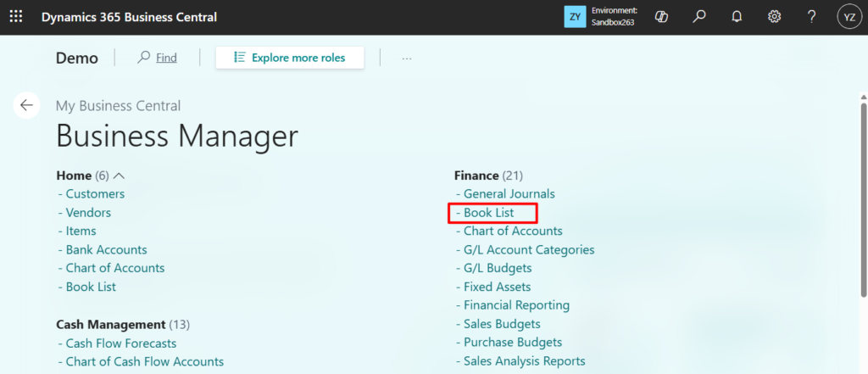Screen dimensions: 868x374
Task: Click the ZY environment badge
Action: click(x=576, y=17)
